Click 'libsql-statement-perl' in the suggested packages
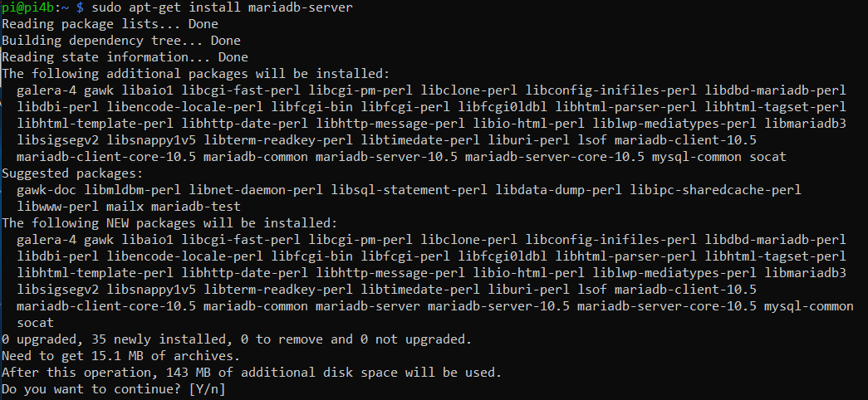The width and height of the screenshot is (868, 400). (x=409, y=190)
